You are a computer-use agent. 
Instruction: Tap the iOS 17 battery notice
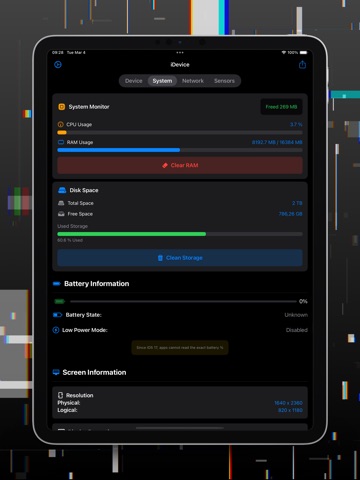click(x=180, y=347)
